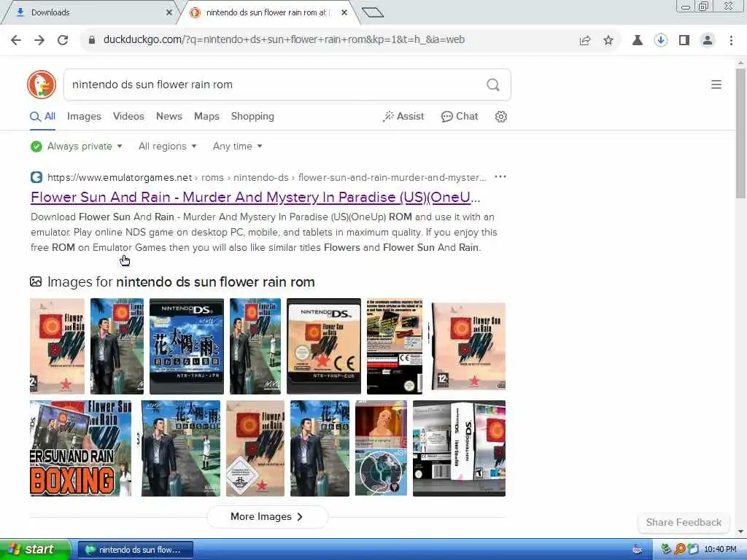The height and width of the screenshot is (560, 747).
Task: Switch to Maps results
Action: point(206,117)
